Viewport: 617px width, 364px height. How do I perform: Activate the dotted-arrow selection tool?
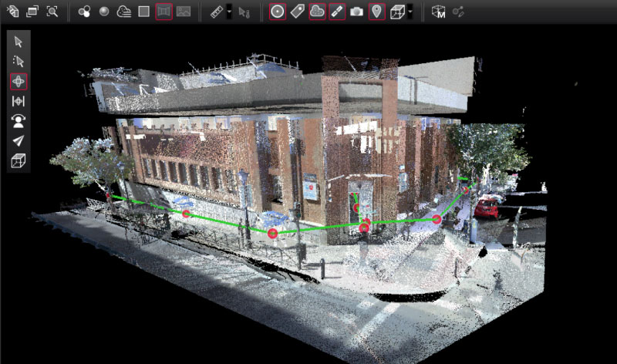(19, 61)
